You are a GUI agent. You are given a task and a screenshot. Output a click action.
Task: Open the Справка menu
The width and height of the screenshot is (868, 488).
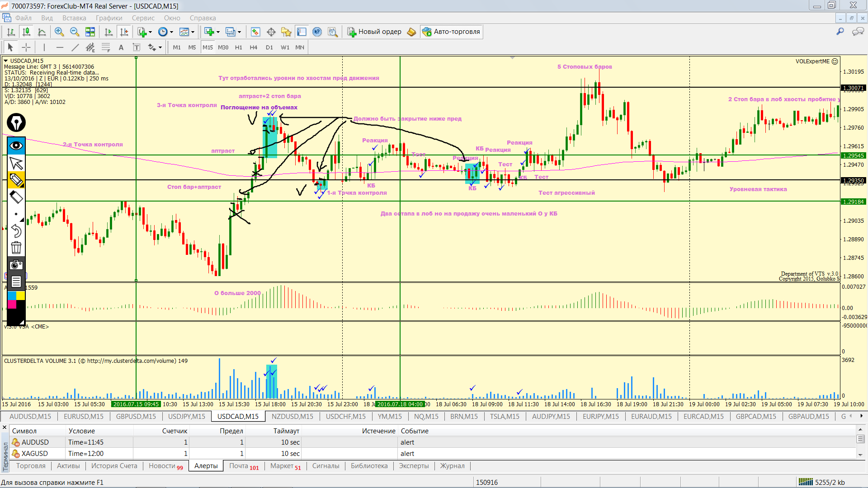coord(203,18)
